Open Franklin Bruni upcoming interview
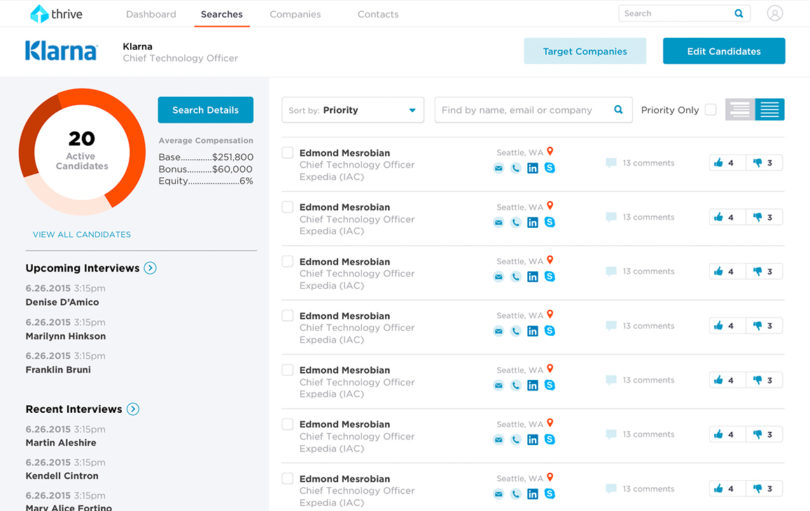This screenshot has width=810, height=511. point(58,370)
